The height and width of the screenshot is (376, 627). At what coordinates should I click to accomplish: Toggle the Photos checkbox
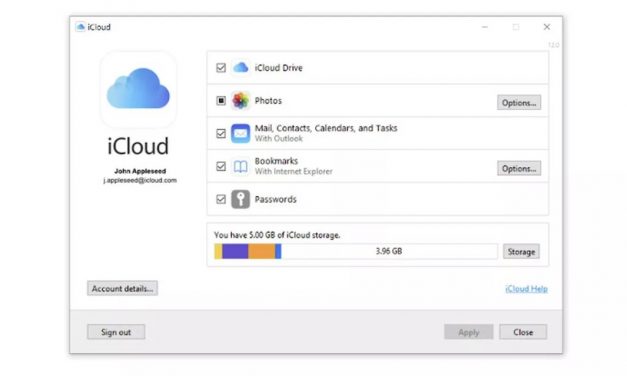click(221, 100)
